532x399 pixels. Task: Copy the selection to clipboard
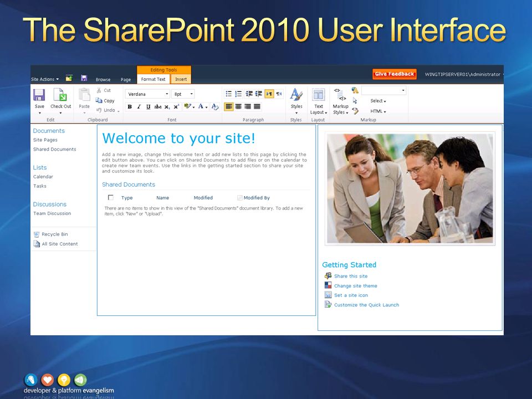tap(105, 100)
